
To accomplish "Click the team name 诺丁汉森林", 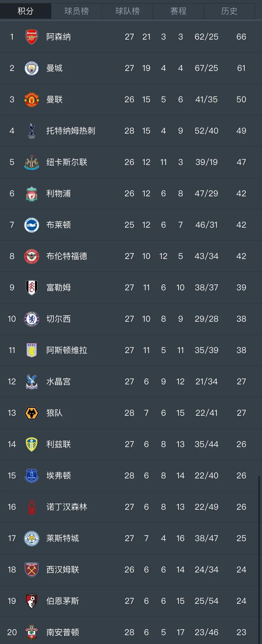I will click(67, 507).
